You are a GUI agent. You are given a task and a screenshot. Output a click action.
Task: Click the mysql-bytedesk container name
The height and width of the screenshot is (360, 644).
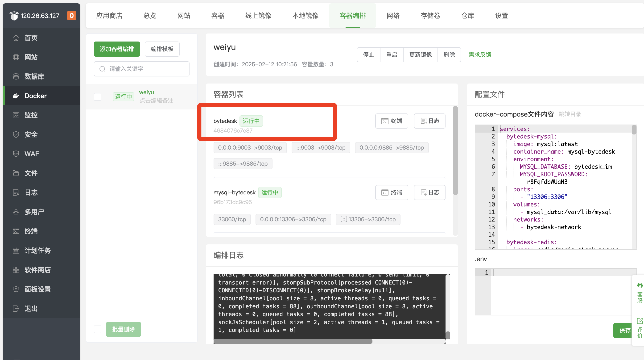[234, 192]
